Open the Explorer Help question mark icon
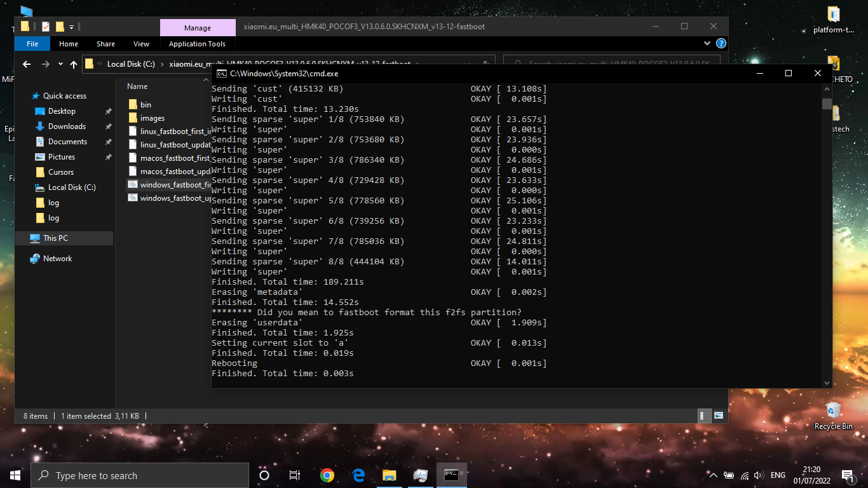This screenshot has height=488, width=868. pos(721,44)
